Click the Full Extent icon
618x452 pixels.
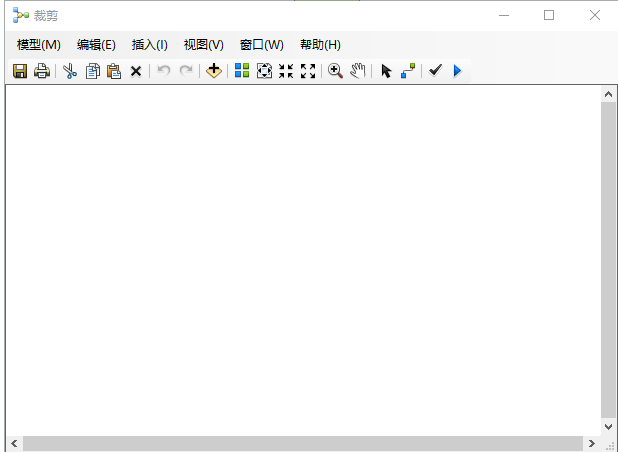(264, 71)
